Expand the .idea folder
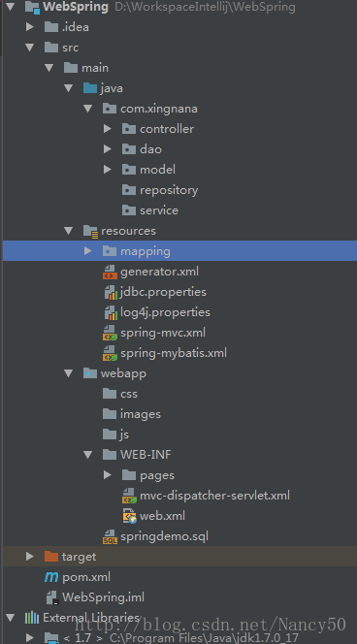This screenshot has width=357, height=644. click(x=29, y=27)
